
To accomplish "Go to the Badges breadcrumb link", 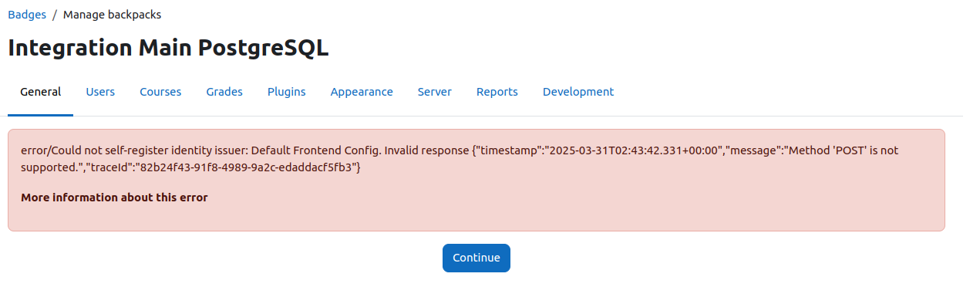I will click(27, 15).
